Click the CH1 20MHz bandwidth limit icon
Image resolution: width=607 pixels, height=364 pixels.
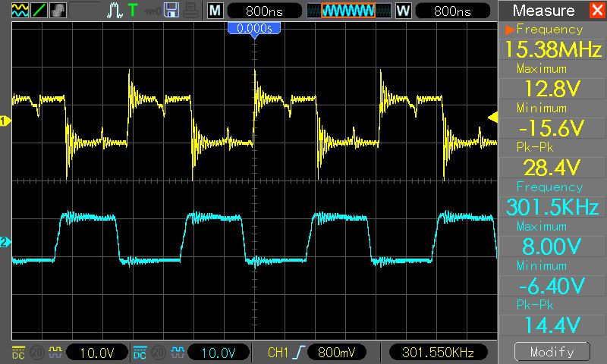[x=37, y=353]
